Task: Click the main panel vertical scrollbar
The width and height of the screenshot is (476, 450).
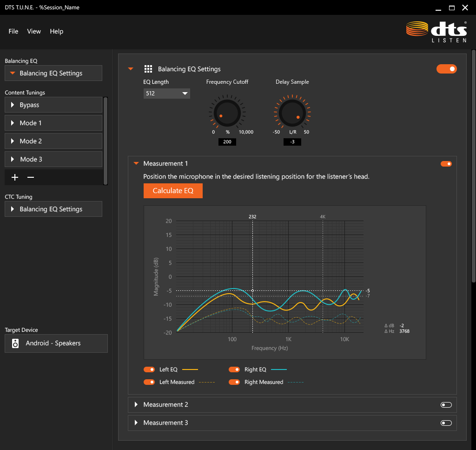Action: (474, 166)
